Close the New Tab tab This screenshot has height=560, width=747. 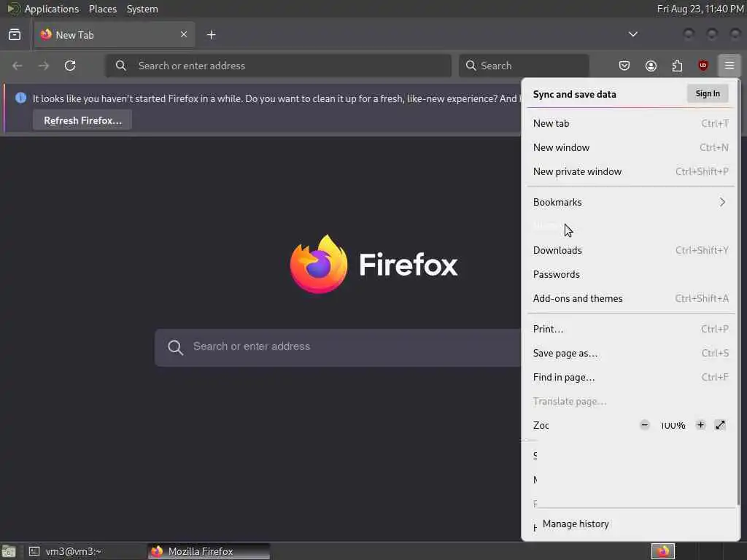[x=183, y=34]
